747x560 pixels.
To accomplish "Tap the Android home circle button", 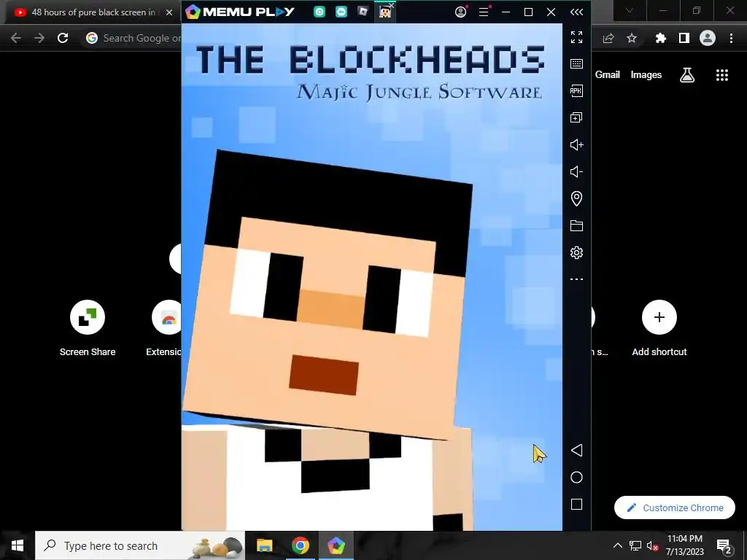I will [x=576, y=477].
